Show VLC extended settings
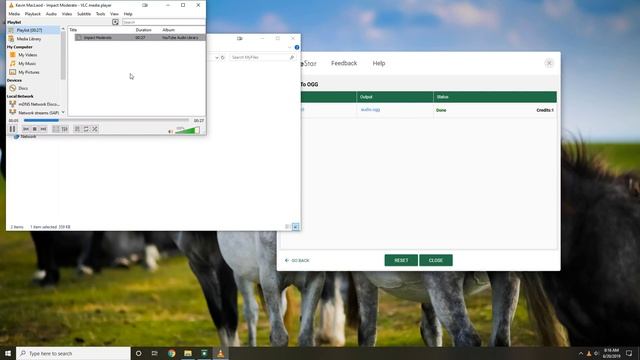 pyautogui.click(x=64, y=129)
